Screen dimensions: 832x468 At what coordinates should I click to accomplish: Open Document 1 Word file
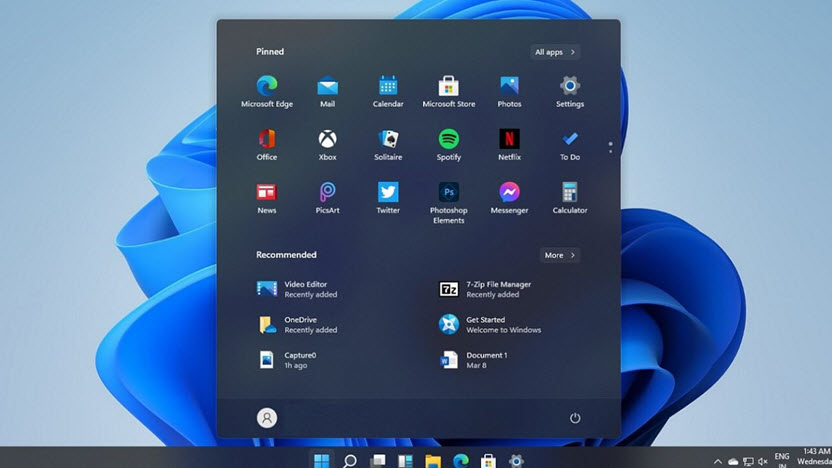473,360
